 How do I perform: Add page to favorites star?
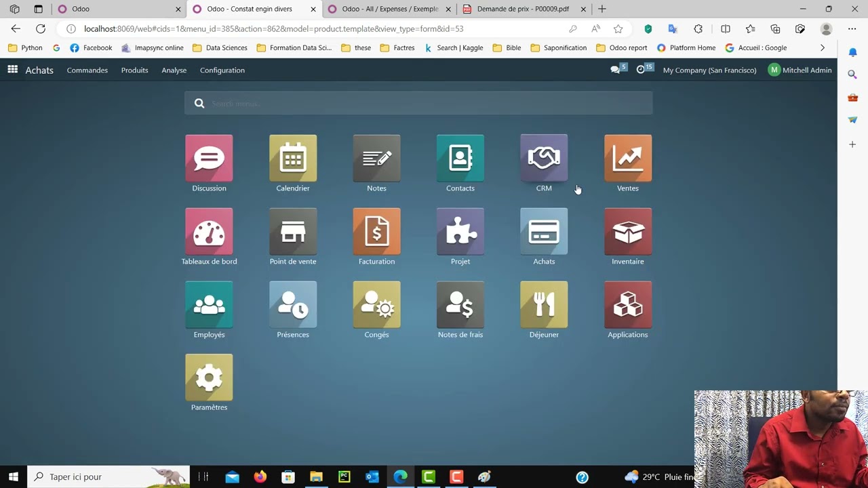click(618, 28)
